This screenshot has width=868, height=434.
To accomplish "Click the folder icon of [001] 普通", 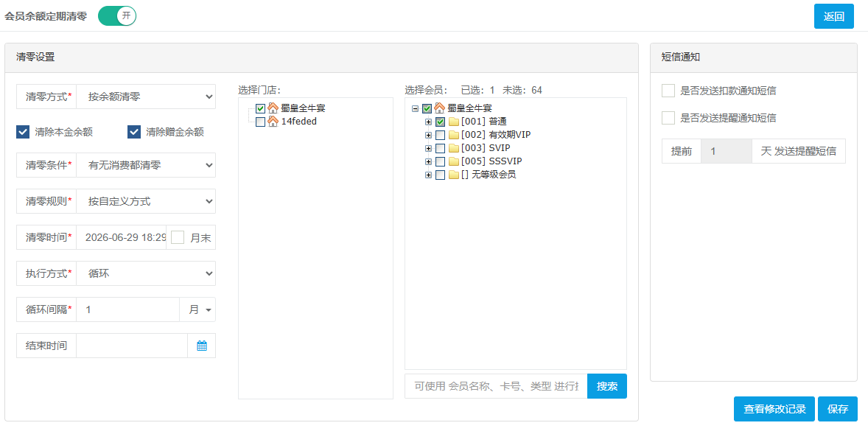I will pyautogui.click(x=453, y=122).
